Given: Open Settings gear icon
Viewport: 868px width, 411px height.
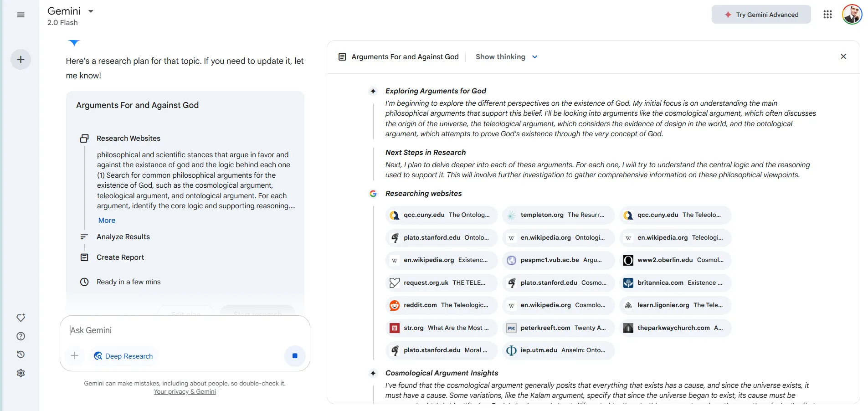Looking at the screenshot, I should coord(21,373).
